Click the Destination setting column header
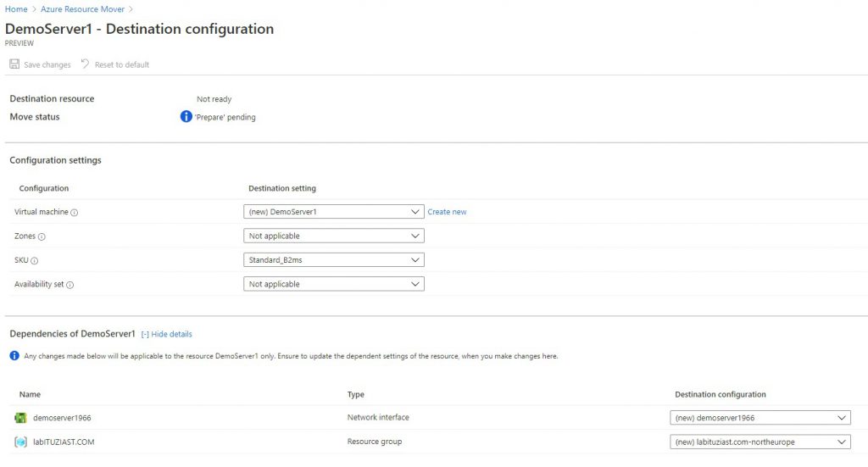 [x=281, y=188]
